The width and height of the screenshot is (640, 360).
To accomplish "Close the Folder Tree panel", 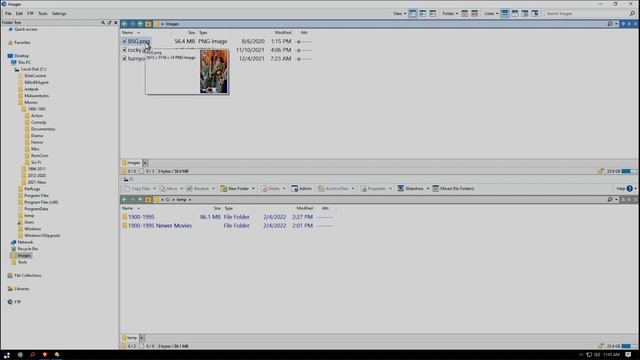I will [116, 22].
